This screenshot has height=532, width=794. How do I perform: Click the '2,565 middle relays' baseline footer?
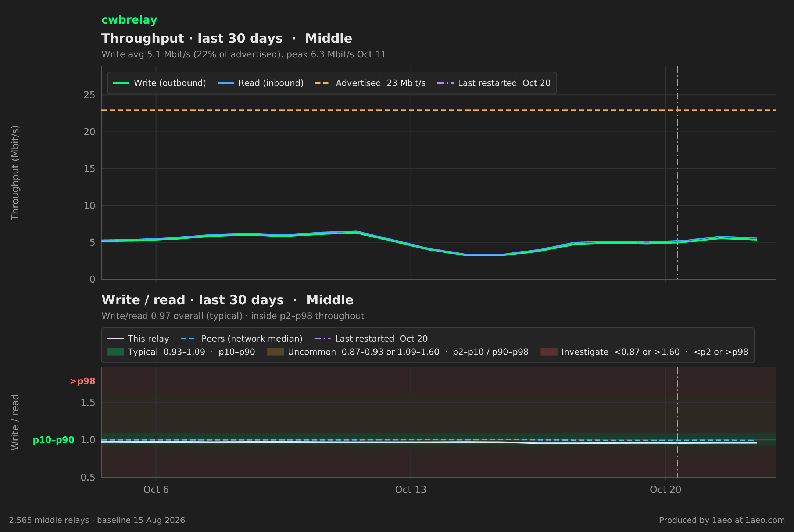(x=97, y=520)
